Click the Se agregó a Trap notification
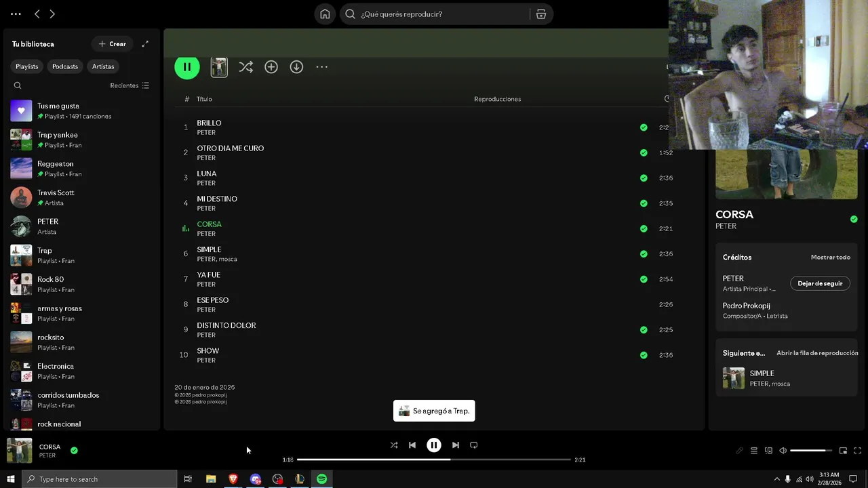This screenshot has height=488, width=868. point(434,411)
